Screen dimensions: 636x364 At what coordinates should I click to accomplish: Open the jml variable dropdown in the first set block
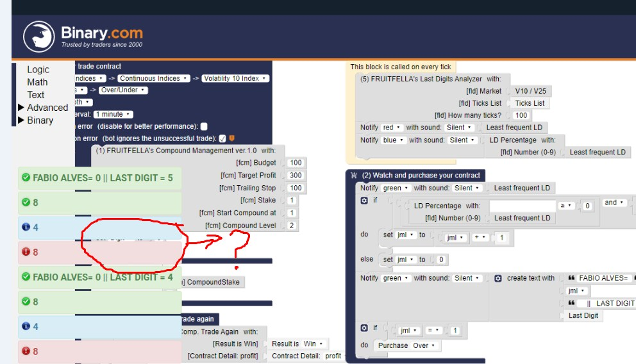[x=406, y=235]
